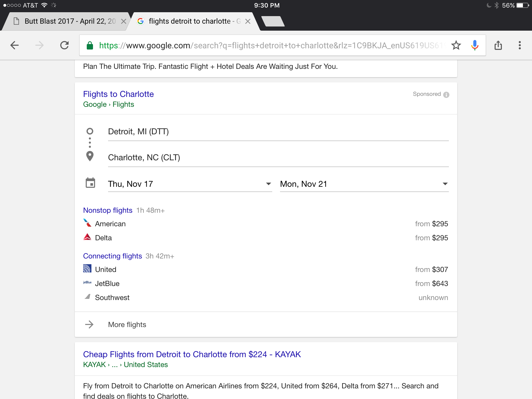Reload the current page
Image resolution: width=532 pixels, height=399 pixels.
pos(64,45)
